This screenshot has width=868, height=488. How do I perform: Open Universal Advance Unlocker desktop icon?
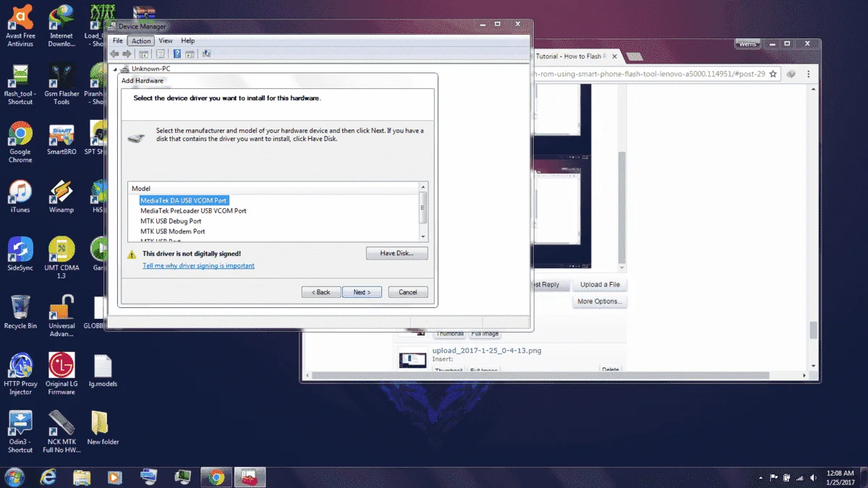click(x=61, y=316)
